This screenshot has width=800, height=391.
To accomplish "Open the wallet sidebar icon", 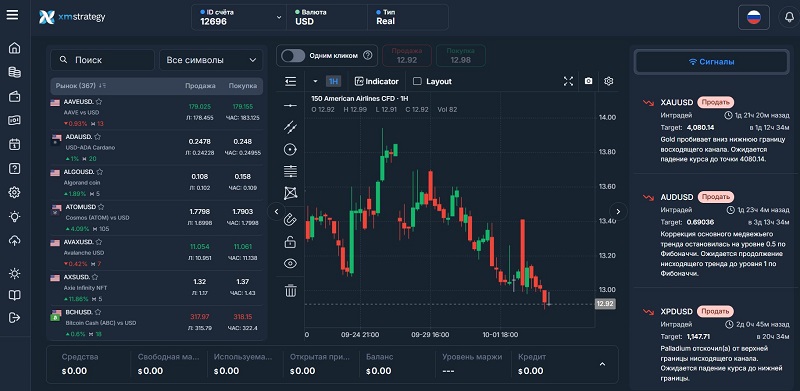I will click(15, 96).
